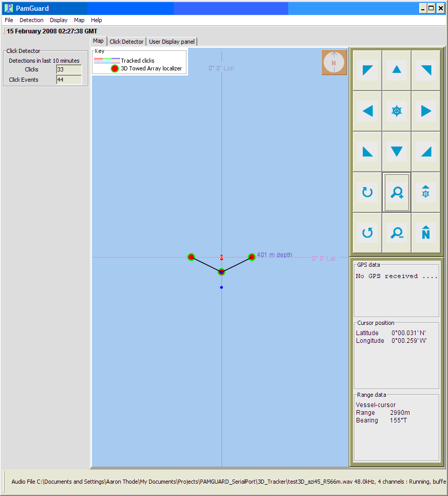Zoom in with magnifier plus icon
Viewport: 448px width, 496px height.
pos(397,192)
